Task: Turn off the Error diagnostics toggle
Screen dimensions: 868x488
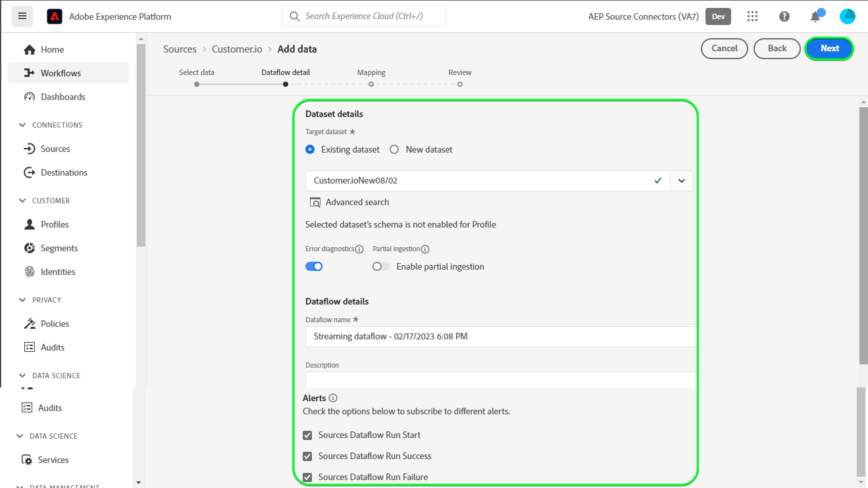Action: (314, 266)
